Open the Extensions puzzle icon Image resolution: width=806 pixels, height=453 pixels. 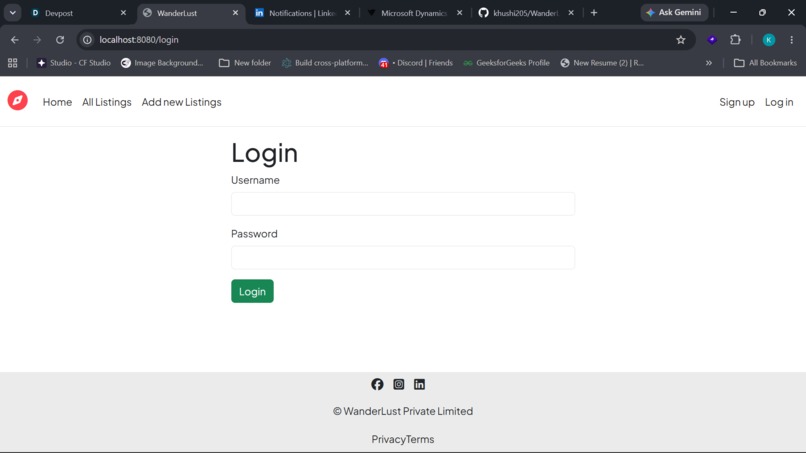click(x=736, y=40)
